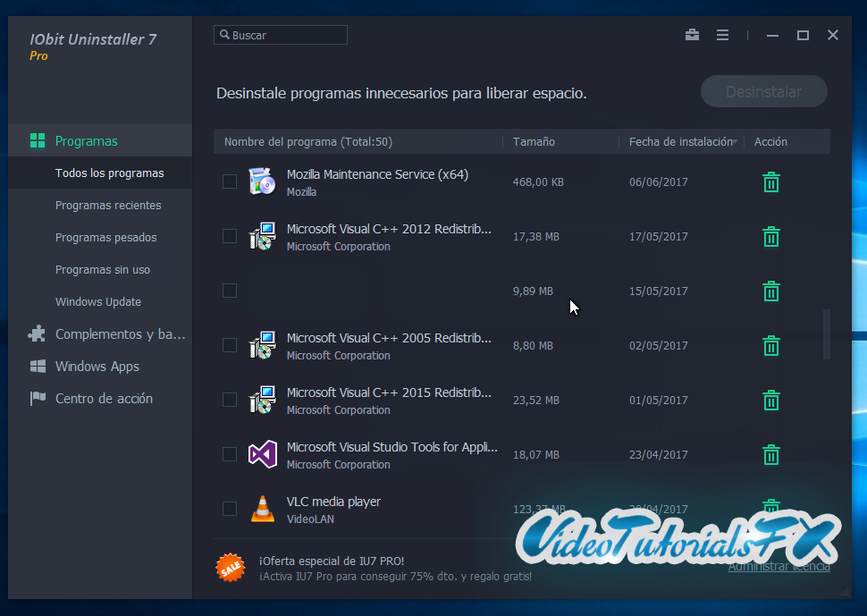867x616 pixels.
Task: Uninstall Visual C++ 2012 via trash icon
Action: [770, 237]
